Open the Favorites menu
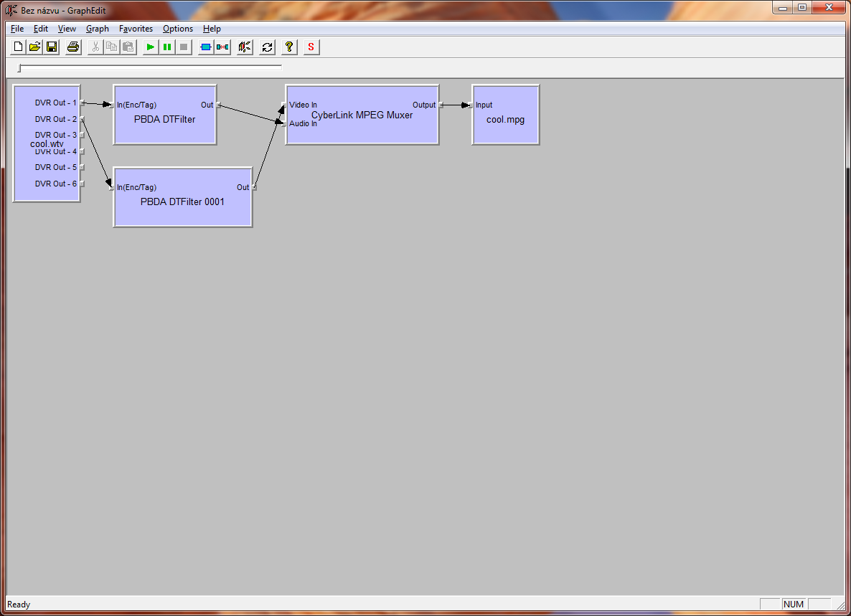The image size is (851, 616). click(x=136, y=29)
